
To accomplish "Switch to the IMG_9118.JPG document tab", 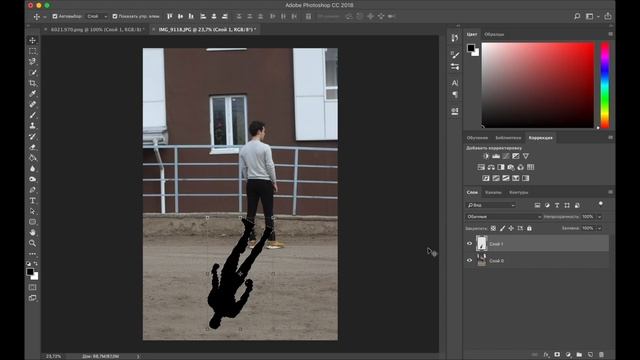I will pos(207,29).
